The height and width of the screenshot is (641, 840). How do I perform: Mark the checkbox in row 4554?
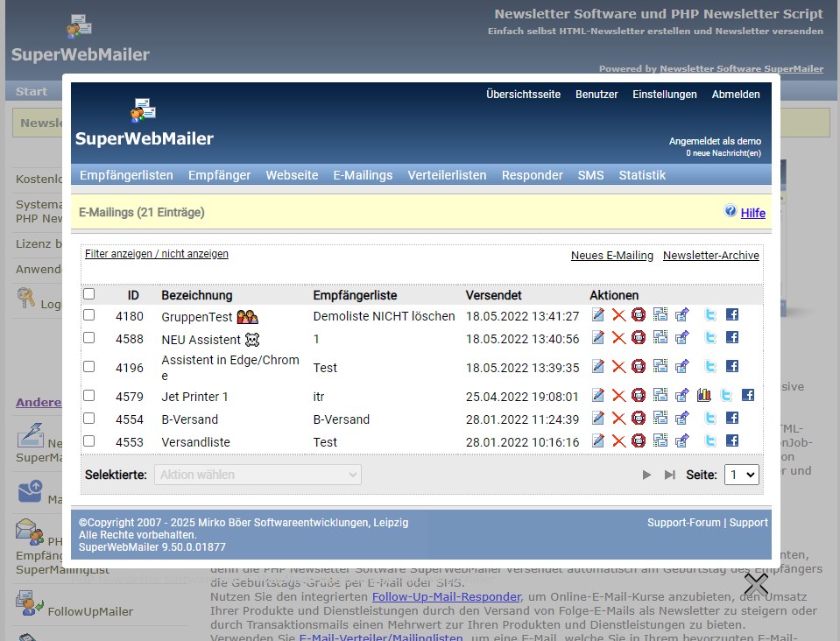click(x=89, y=418)
